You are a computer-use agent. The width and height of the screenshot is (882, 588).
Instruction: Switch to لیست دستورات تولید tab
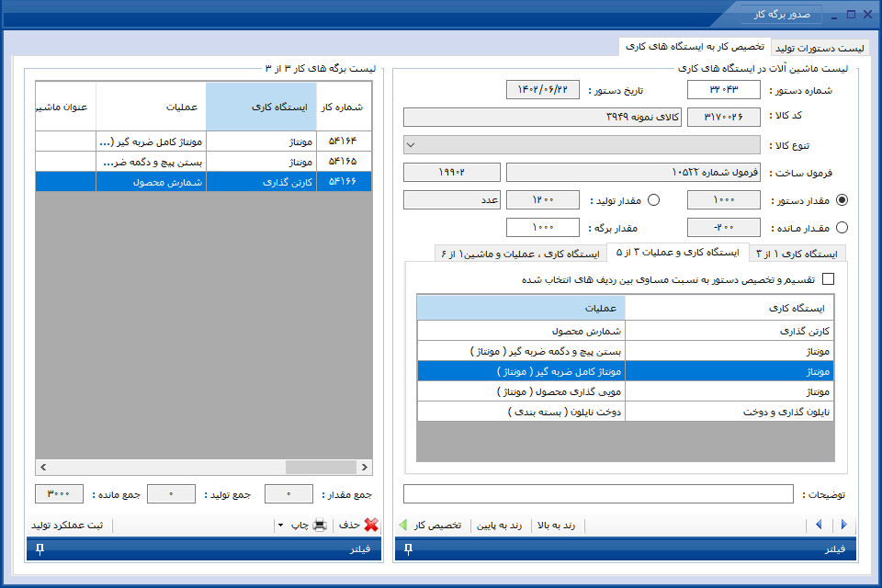(820, 48)
